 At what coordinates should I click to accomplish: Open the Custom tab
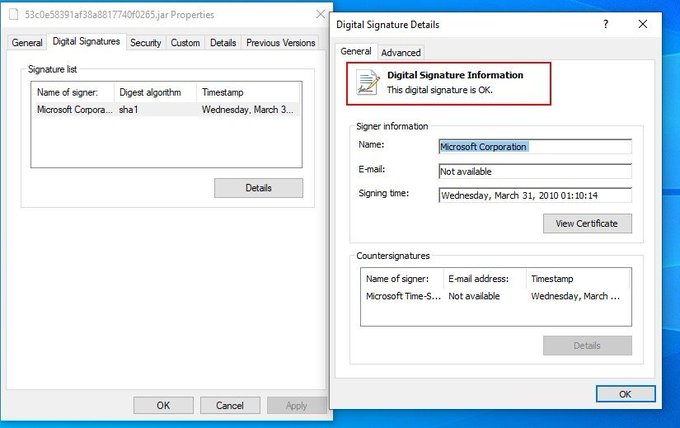point(185,42)
